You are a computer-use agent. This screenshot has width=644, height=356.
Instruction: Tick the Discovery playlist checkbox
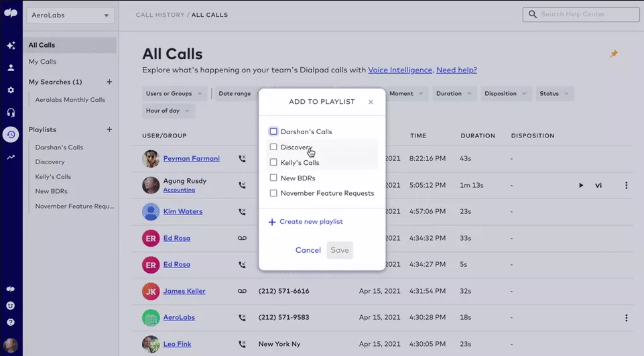coord(273,147)
